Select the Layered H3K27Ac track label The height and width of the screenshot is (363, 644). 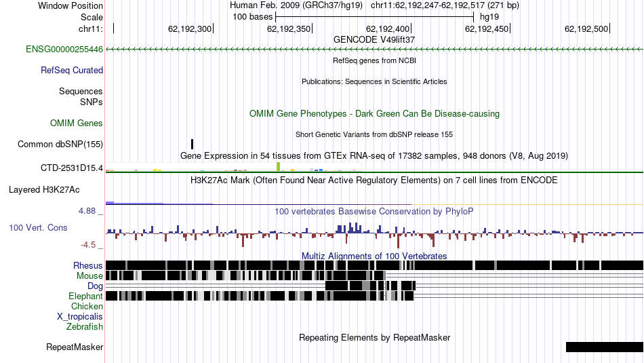coord(44,190)
